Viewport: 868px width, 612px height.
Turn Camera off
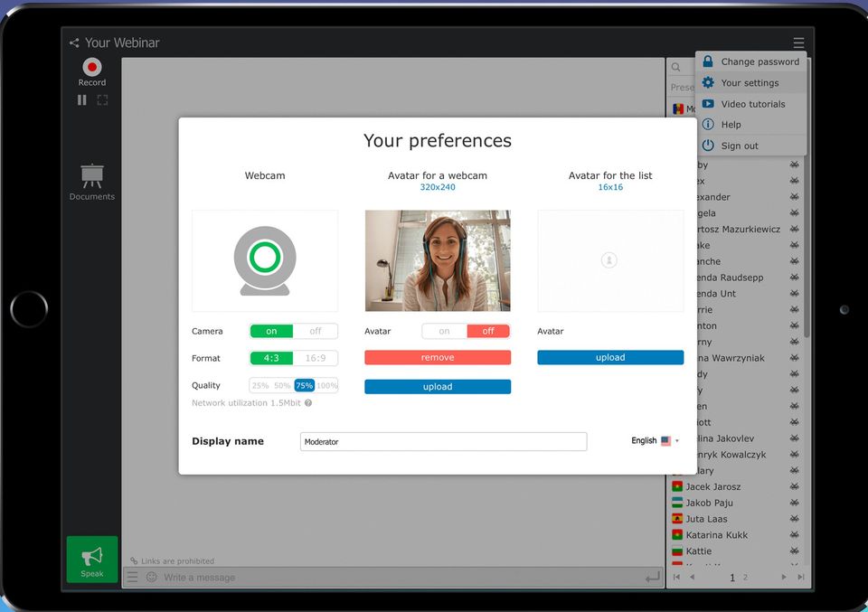[x=315, y=331]
